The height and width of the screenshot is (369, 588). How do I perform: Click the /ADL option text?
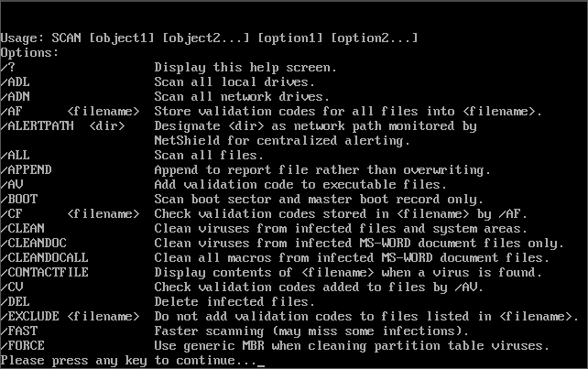pyautogui.click(x=16, y=82)
